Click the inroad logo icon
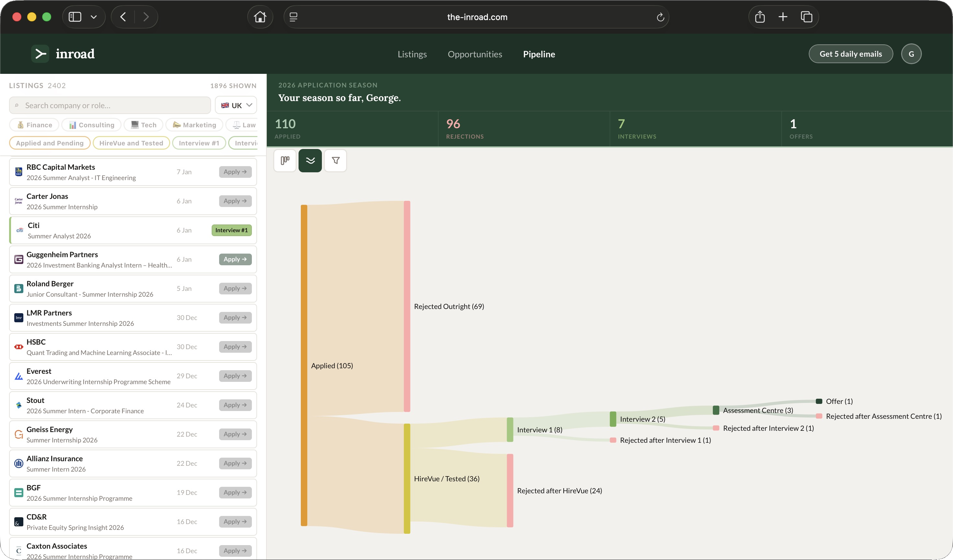The image size is (953, 560). pos(40,54)
